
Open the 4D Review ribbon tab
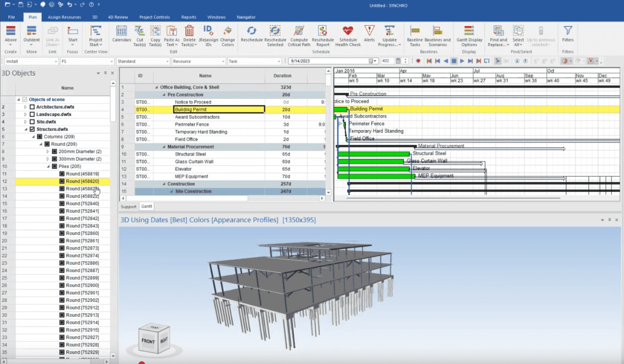point(118,17)
